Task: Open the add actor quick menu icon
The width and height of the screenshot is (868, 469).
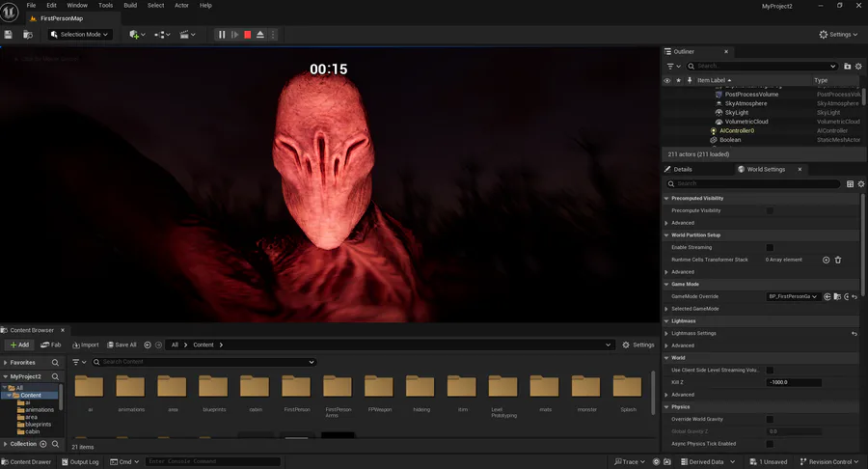Action: (x=137, y=35)
